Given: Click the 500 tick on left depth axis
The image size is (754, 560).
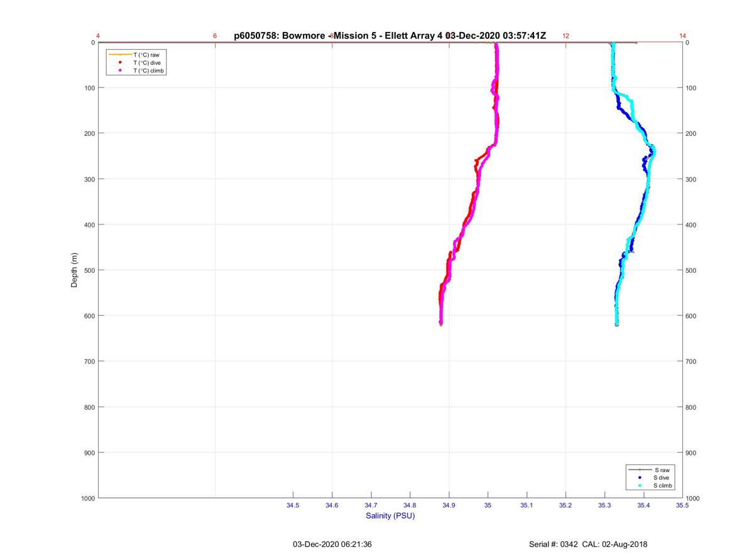Looking at the screenshot, I should [x=89, y=270].
